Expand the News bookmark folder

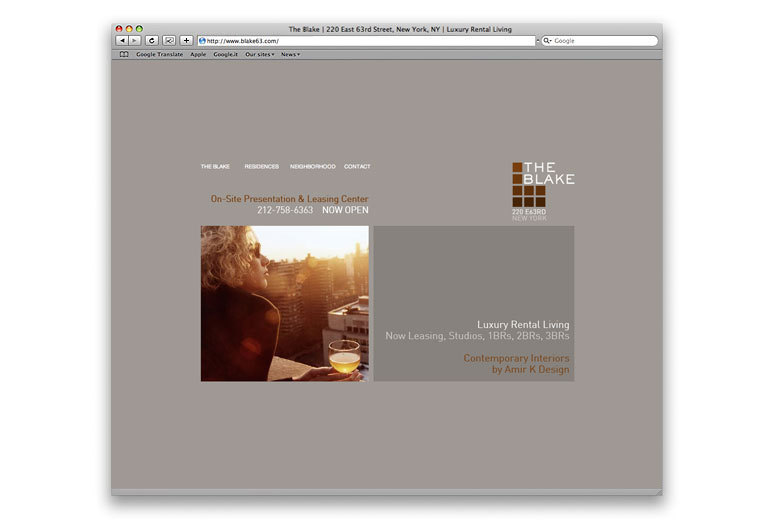pos(290,54)
